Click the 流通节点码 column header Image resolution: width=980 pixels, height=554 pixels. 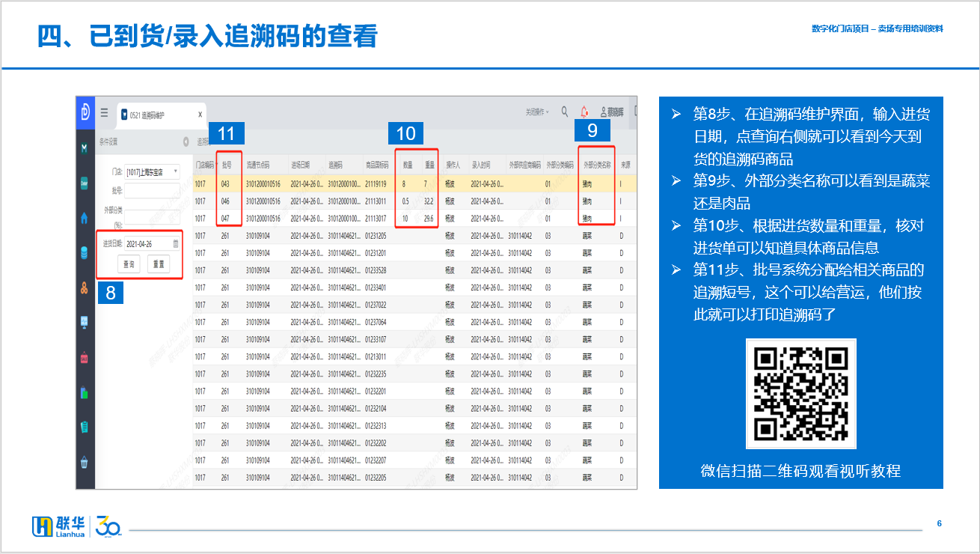pos(258,164)
